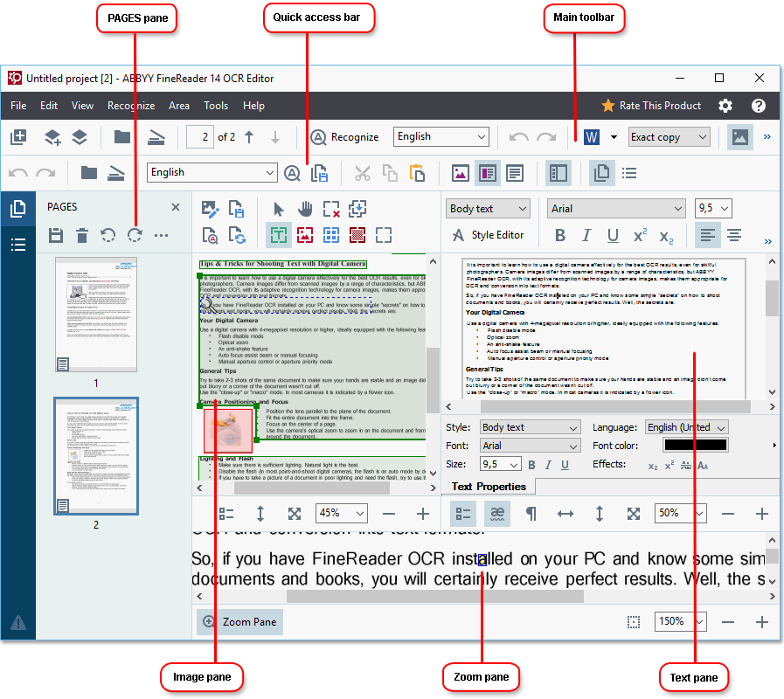
Task: Click the black Font color swatch
Action: (x=696, y=445)
